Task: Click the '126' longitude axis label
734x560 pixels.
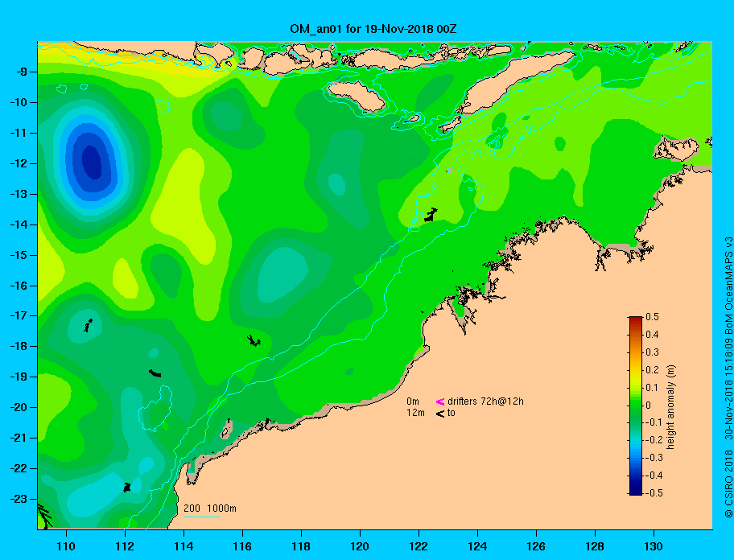Action: [536, 546]
